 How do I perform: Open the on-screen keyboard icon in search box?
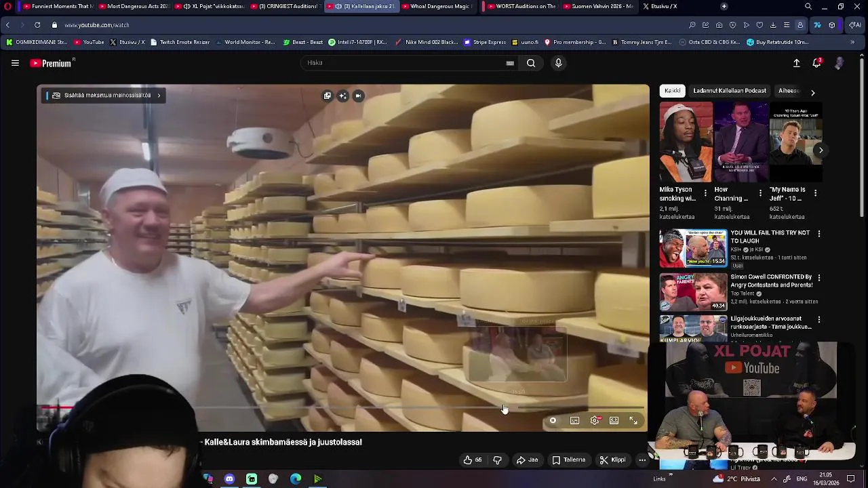click(x=510, y=63)
